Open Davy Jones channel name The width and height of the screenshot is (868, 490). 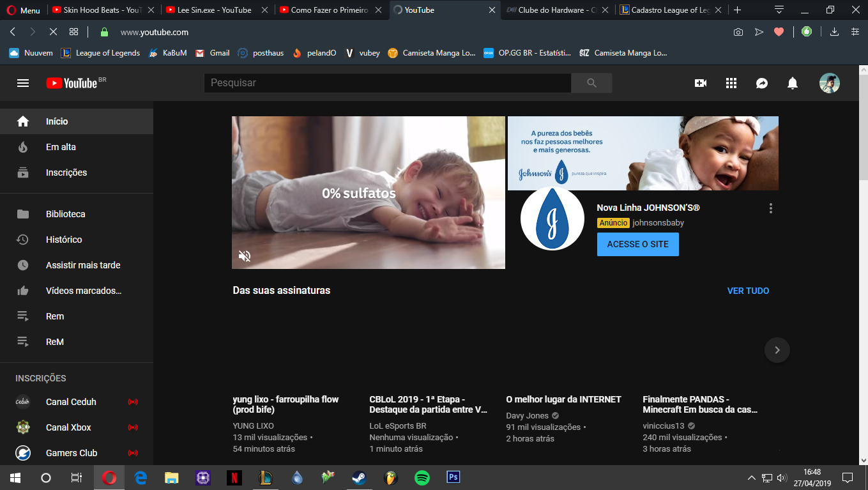528,416
